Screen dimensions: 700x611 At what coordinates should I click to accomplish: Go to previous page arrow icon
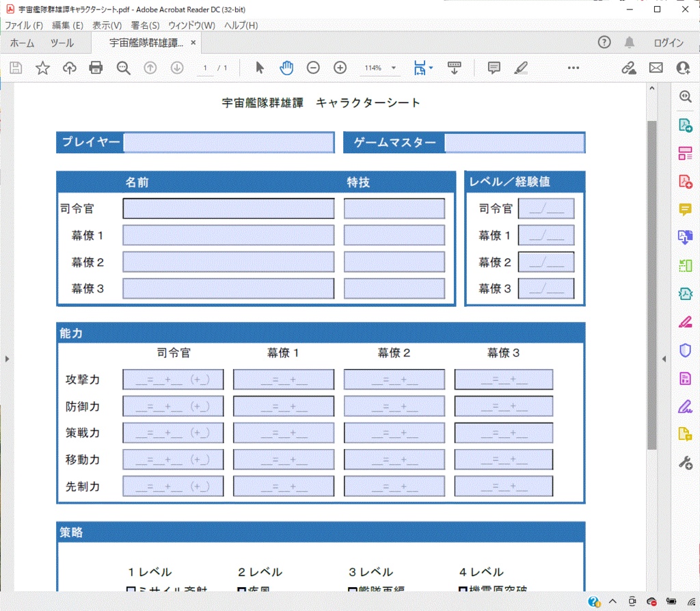(x=150, y=68)
